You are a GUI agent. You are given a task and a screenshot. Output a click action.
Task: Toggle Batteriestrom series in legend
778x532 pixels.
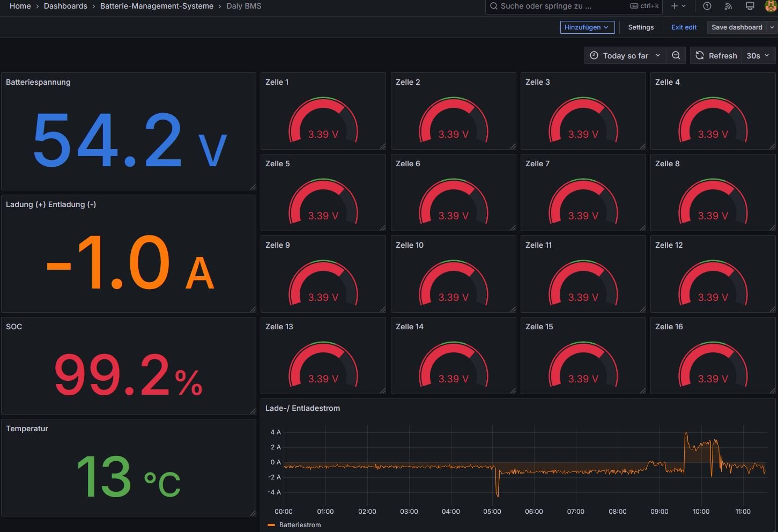pos(299,525)
